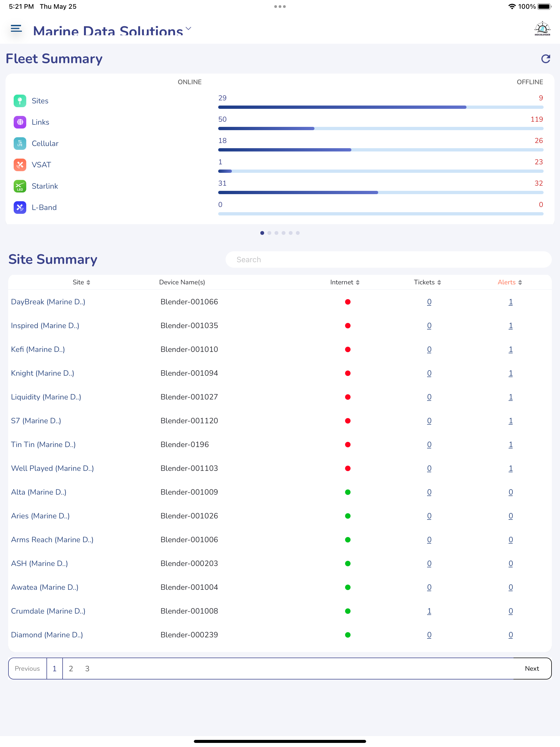The height and width of the screenshot is (747, 560).
Task: Click the ONLINE column header
Action: click(x=189, y=82)
